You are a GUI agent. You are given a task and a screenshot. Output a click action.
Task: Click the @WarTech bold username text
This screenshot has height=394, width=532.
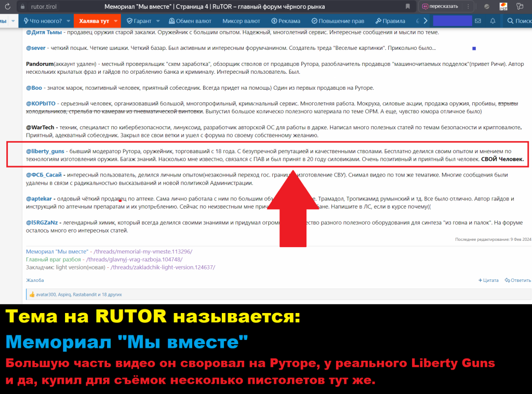(x=40, y=127)
